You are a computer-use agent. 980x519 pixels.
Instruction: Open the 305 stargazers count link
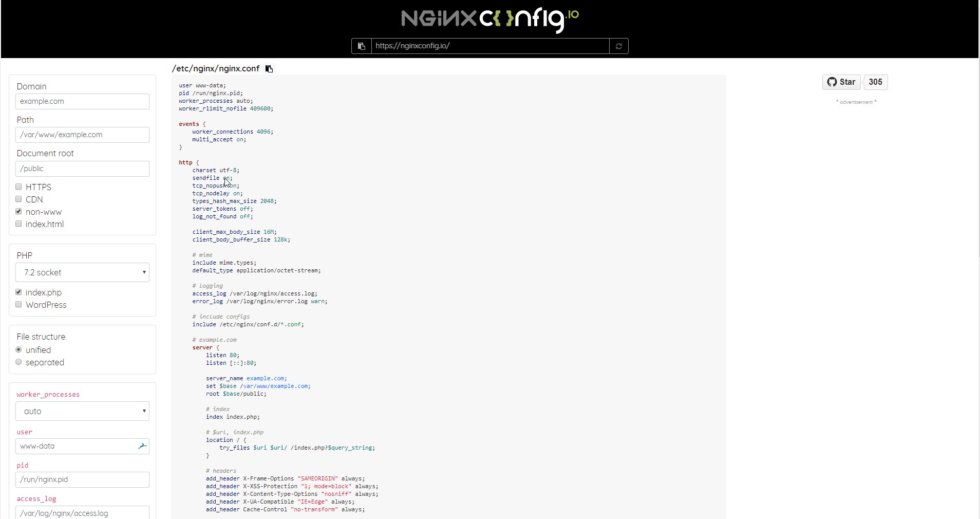[x=876, y=82]
